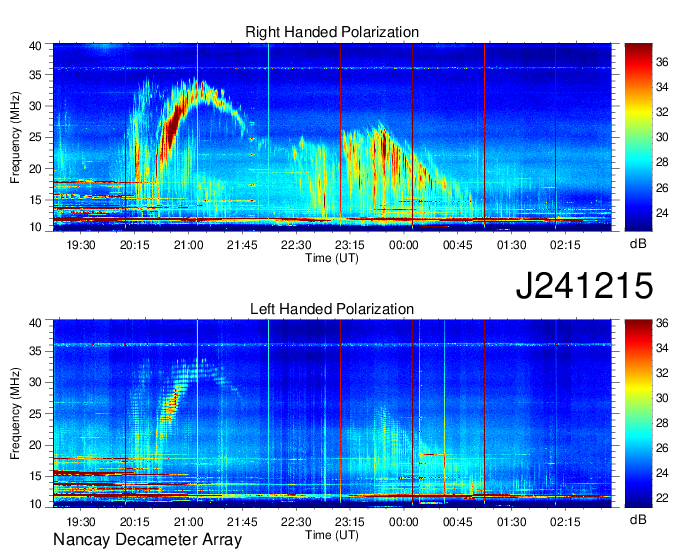
Task: Click the 02:15 time tick under the right-handed plot
Action: (565, 245)
